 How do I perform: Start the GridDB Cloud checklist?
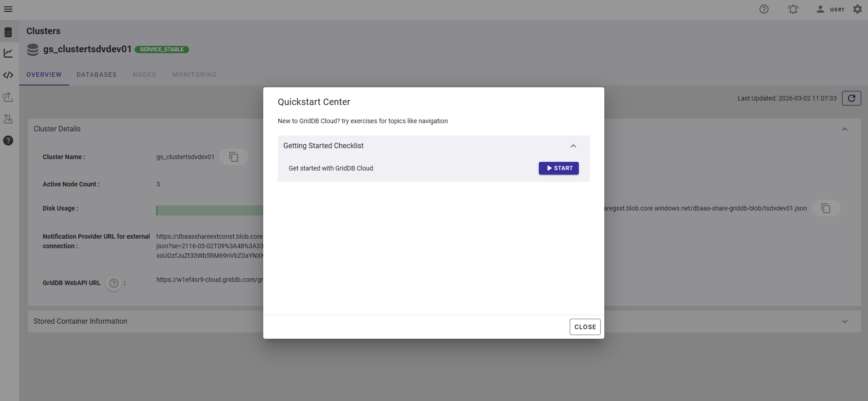(x=559, y=168)
